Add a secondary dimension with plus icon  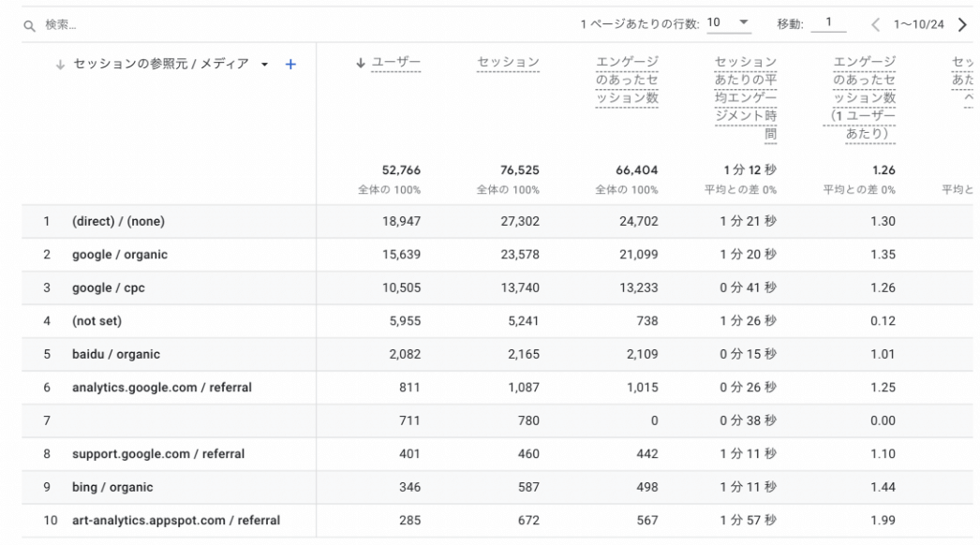coord(290,65)
